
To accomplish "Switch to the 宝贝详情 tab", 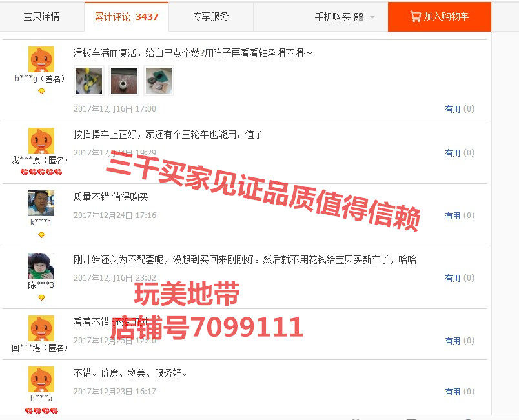I will (42, 17).
